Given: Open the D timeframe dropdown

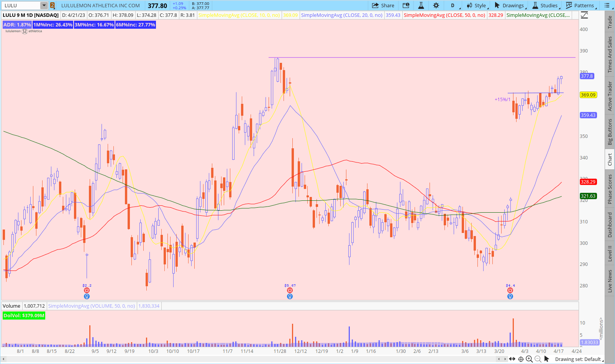Looking at the screenshot, I should click(454, 5).
